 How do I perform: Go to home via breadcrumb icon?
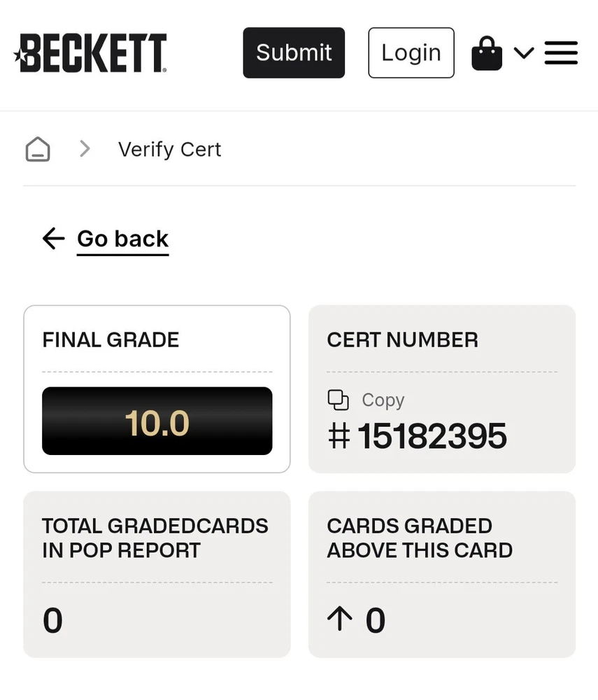point(38,149)
